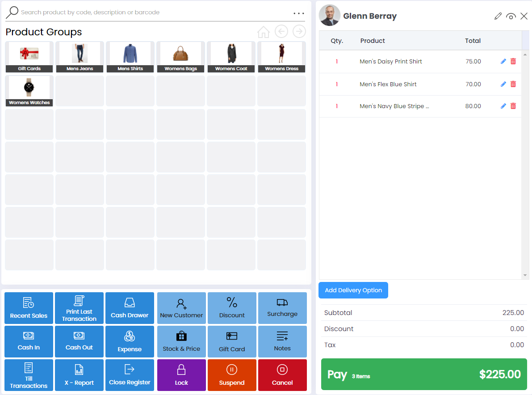Click the back arrow navigation icon
The width and height of the screenshot is (532, 395).
(x=281, y=31)
